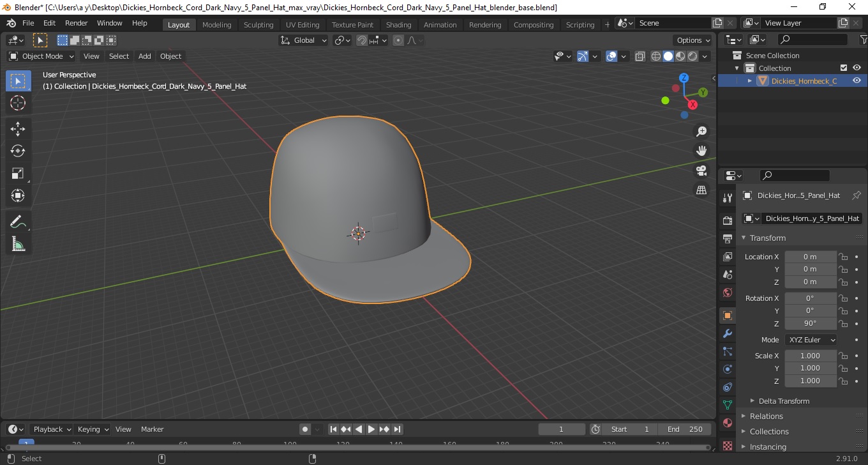
Task: Pick the Scale tool
Action: pyautogui.click(x=18, y=173)
